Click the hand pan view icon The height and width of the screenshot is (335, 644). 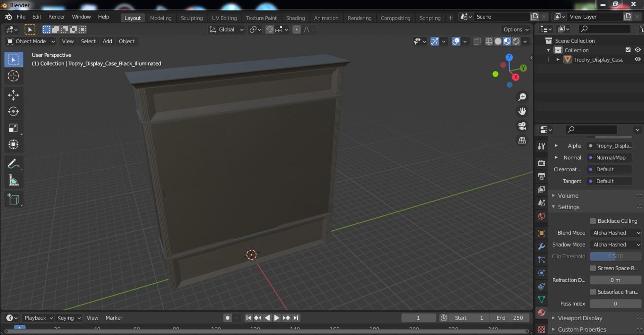(x=522, y=111)
